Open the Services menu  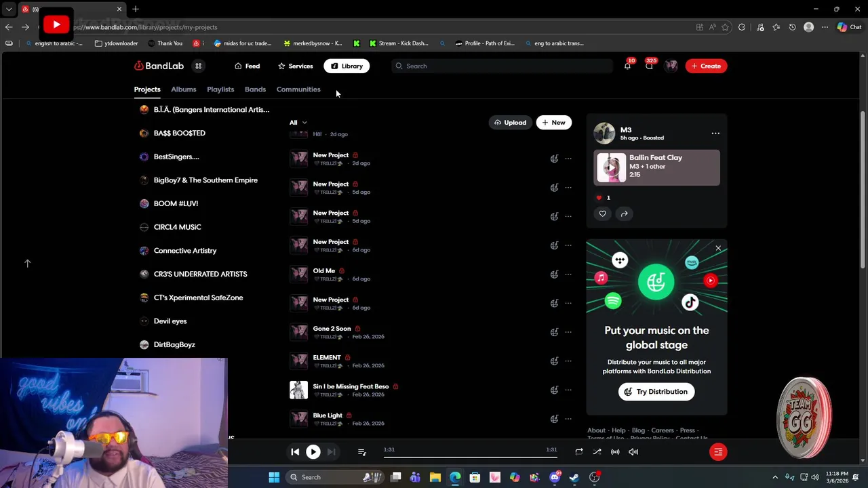[295, 66]
